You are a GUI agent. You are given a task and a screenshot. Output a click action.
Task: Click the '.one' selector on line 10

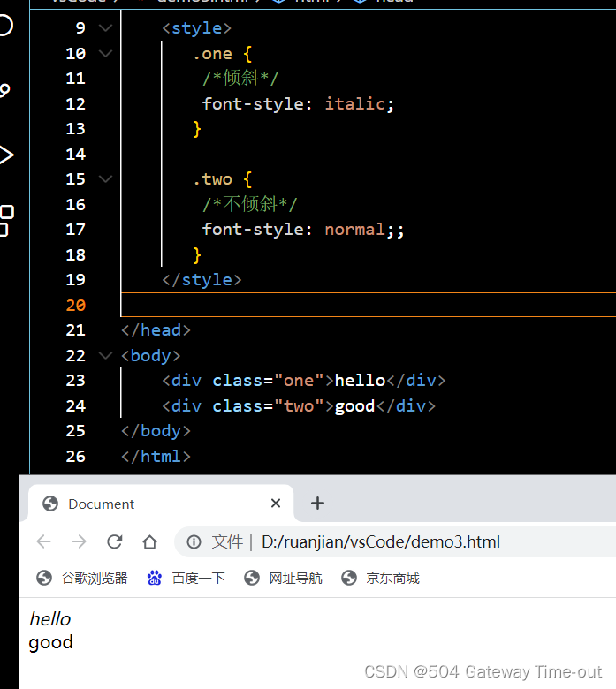(x=213, y=54)
